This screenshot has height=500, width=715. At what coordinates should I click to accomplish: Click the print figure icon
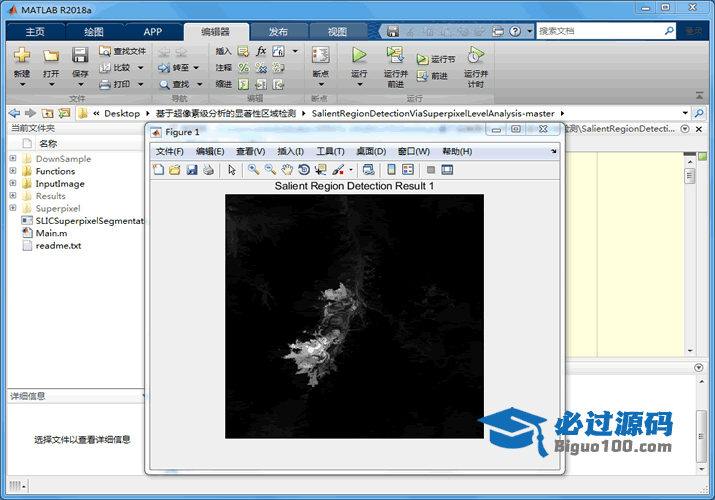click(x=208, y=170)
